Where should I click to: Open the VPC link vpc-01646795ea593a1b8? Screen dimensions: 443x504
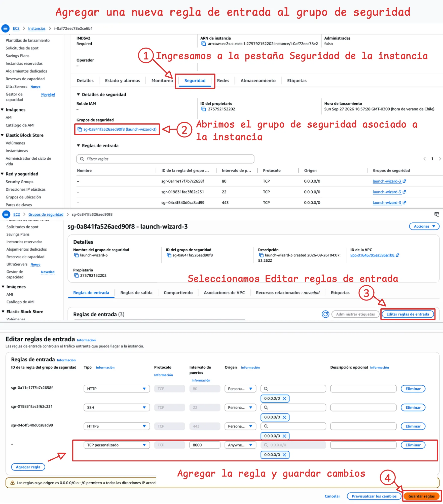coord(375,255)
